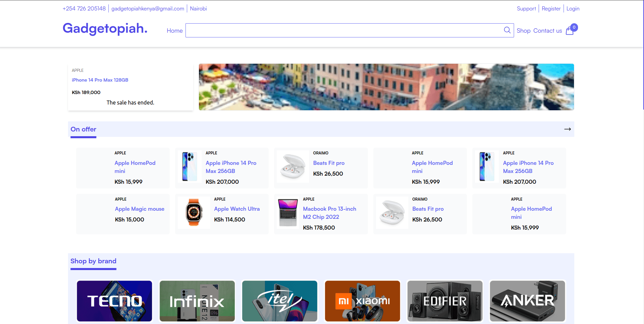Go to Home in navigation
The height and width of the screenshot is (324, 644).
[175, 31]
